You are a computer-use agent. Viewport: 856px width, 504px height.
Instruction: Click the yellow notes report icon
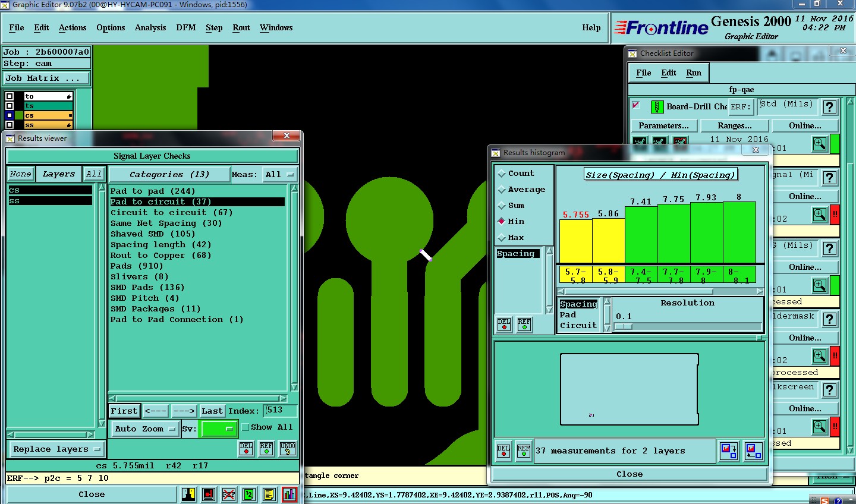pyautogui.click(x=269, y=494)
